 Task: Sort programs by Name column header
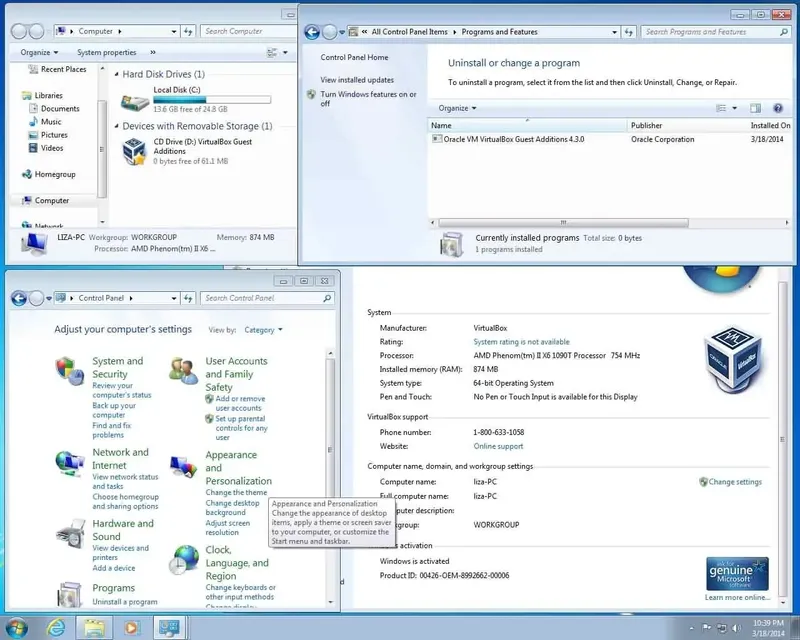pos(527,126)
